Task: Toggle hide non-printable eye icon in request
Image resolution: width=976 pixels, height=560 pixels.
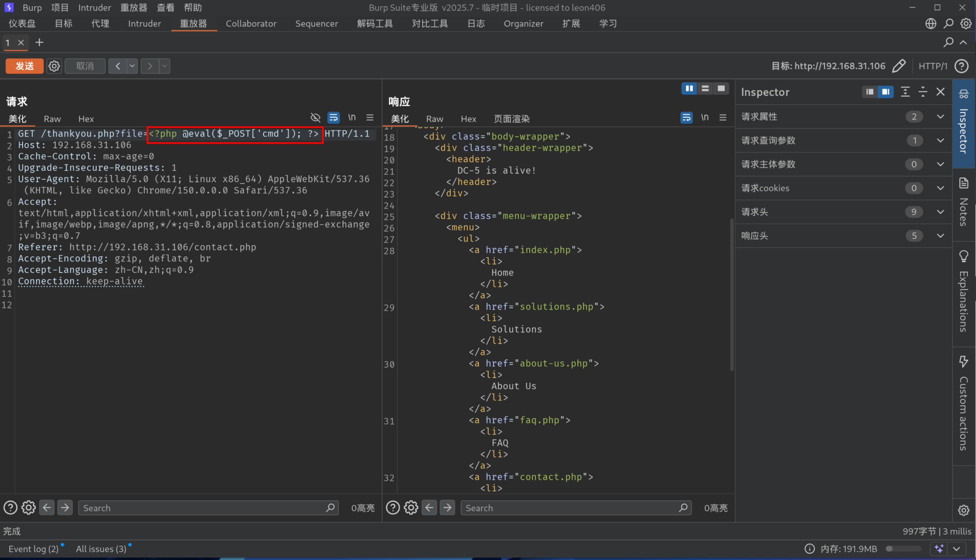Action: click(x=315, y=117)
